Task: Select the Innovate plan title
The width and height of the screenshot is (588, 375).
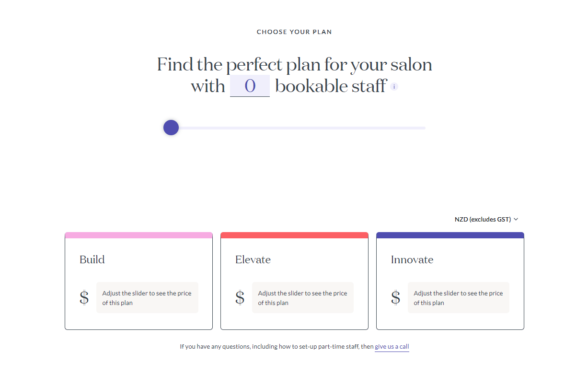Action: click(412, 259)
